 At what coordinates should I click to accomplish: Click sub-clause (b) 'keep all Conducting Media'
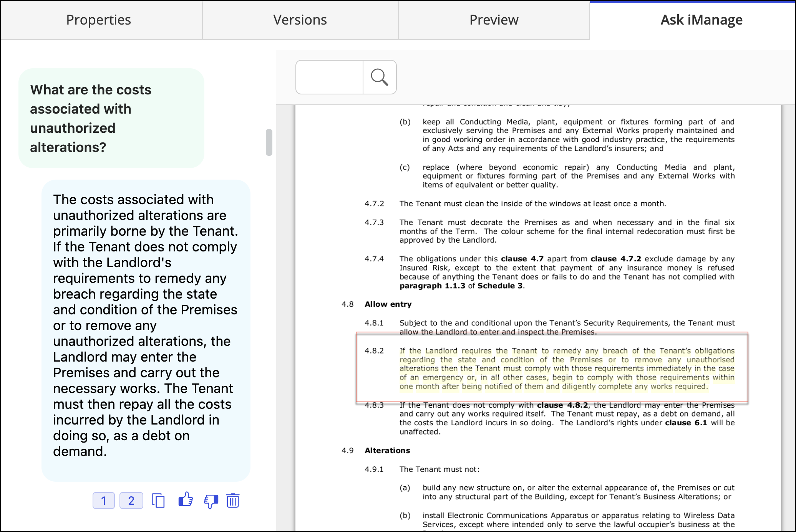578,135
